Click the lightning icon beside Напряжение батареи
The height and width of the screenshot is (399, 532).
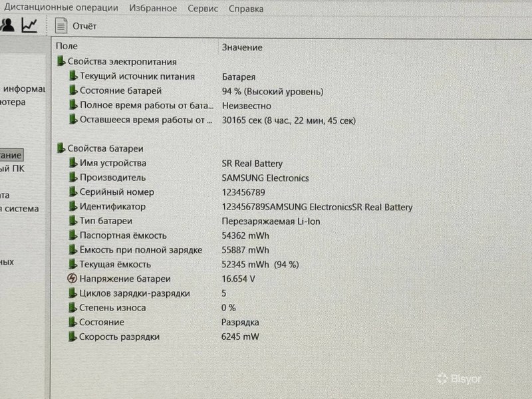pos(72,279)
